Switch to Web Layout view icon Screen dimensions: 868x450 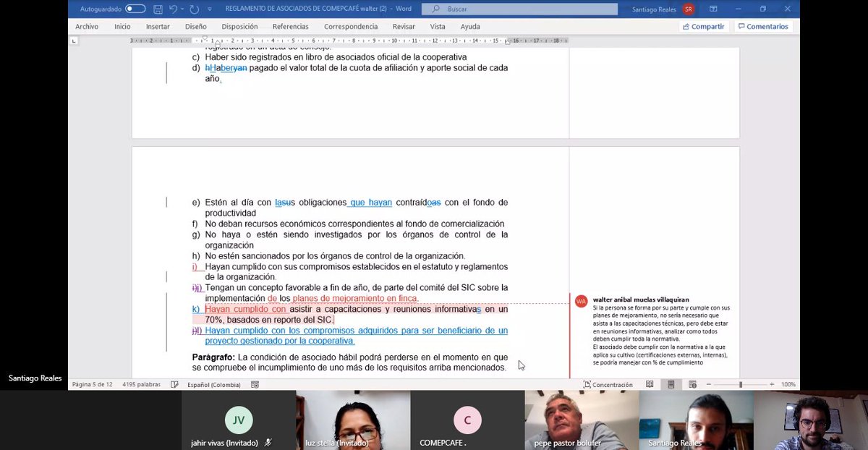pyautogui.click(x=692, y=385)
